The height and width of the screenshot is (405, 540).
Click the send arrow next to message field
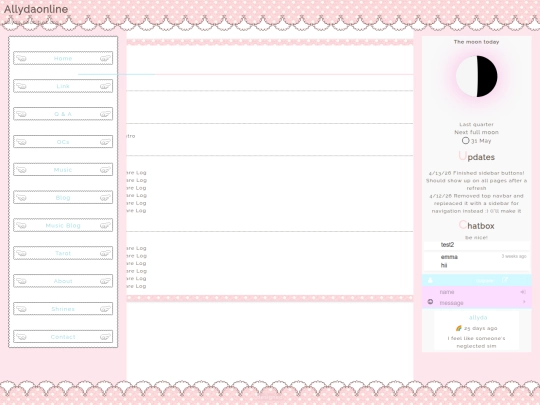[x=524, y=302]
